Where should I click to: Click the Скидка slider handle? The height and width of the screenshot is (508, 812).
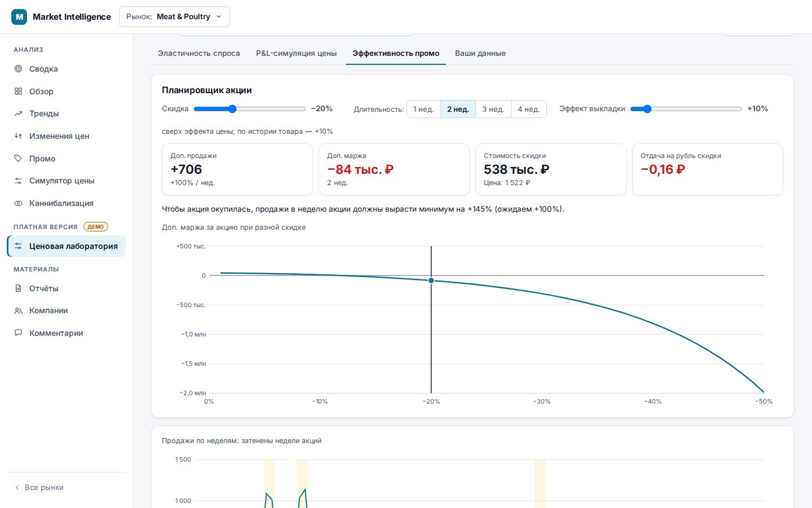pyautogui.click(x=232, y=109)
